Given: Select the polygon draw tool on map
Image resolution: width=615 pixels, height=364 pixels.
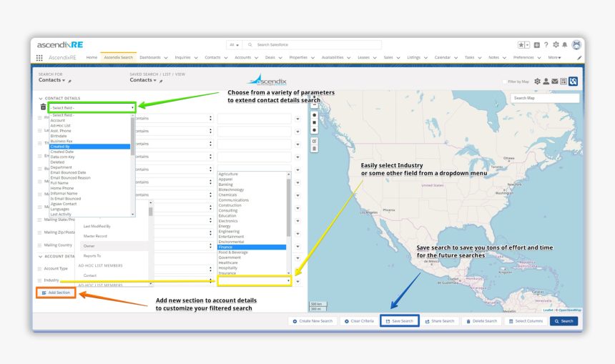Looking at the screenshot, I should tap(314, 115).
